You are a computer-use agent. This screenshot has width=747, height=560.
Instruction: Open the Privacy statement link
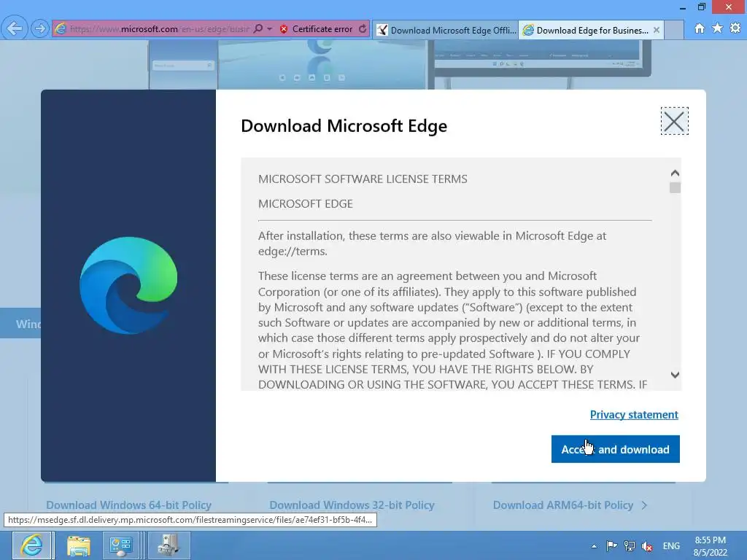coord(634,415)
